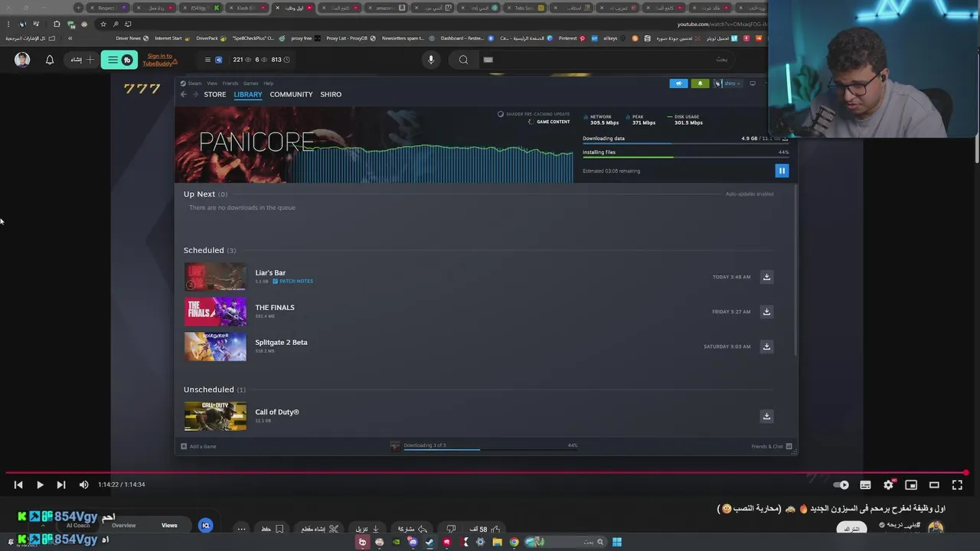Start voice search with microphone
The height and width of the screenshot is (551, 980).
point(431,59)
